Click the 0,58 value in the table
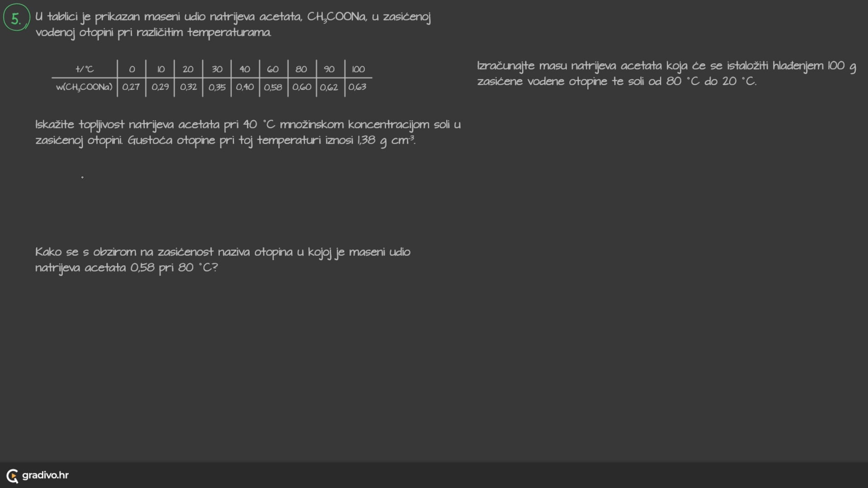The height and width of the screenshot is (488, 868). 273,87
